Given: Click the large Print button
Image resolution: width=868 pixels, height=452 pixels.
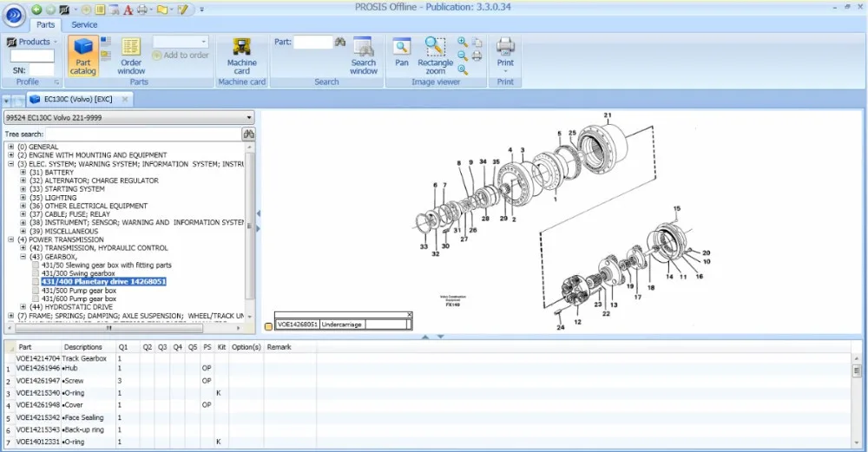Looking at the screenshot, I should [505, 53].
